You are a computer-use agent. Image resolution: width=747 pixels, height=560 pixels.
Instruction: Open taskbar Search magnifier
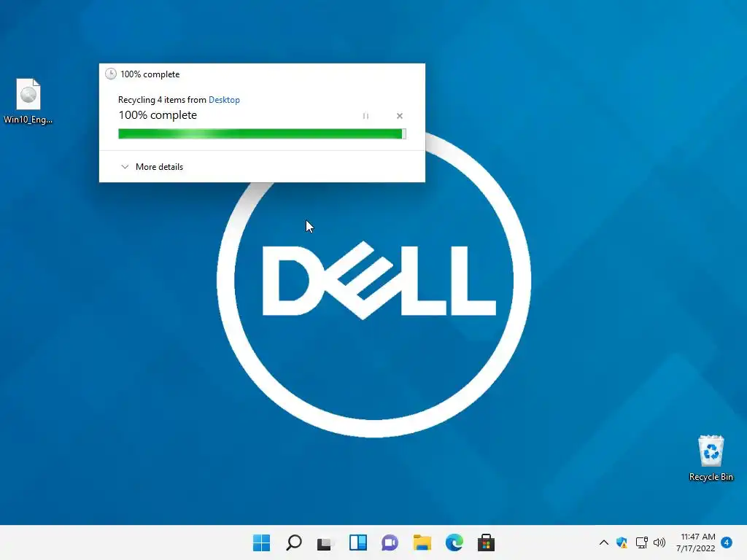click(294, 542)
